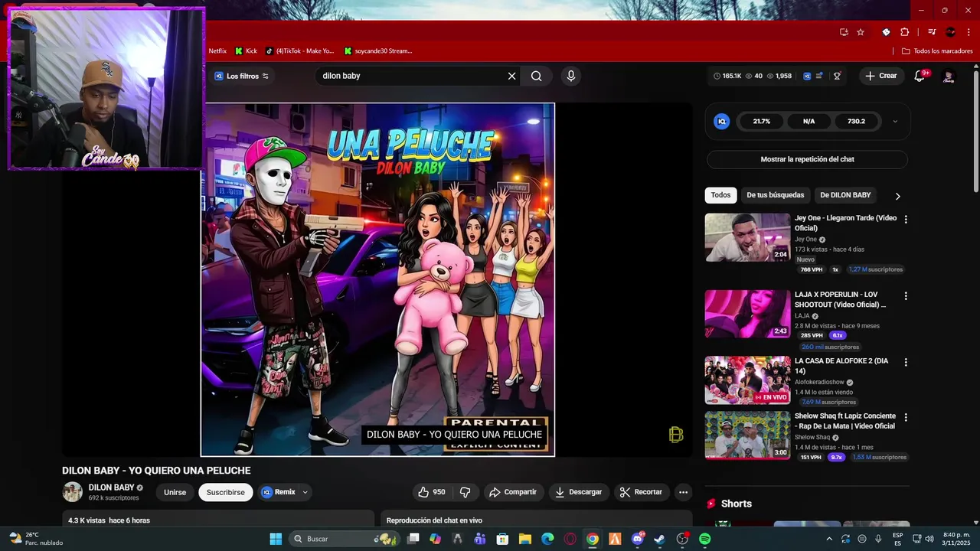
Task: Open LA CASA DE ALOFOKE 2 live thumbnail
Action: tap(747, 380)
